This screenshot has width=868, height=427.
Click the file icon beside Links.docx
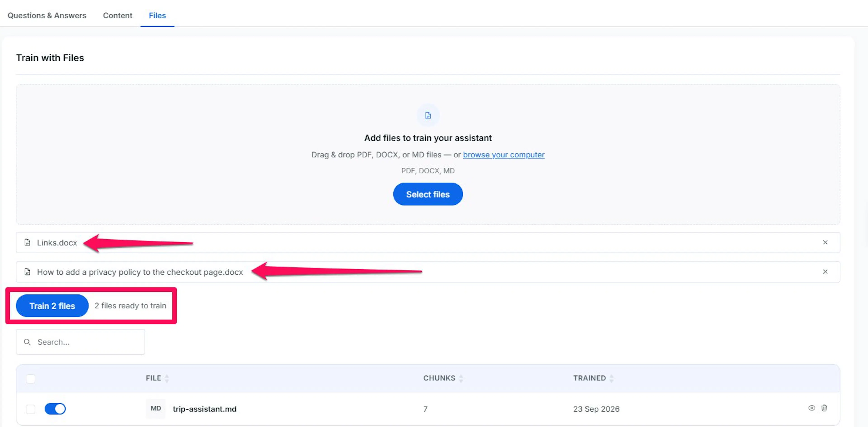(x=27, y=242)
